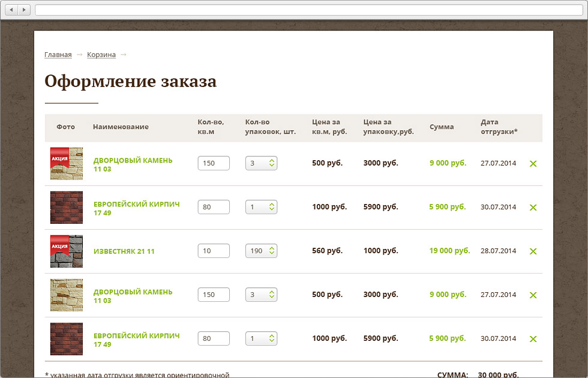Click the last red brick thumbnail
This screenshot has height=378, width=588.
click(67, 339)
